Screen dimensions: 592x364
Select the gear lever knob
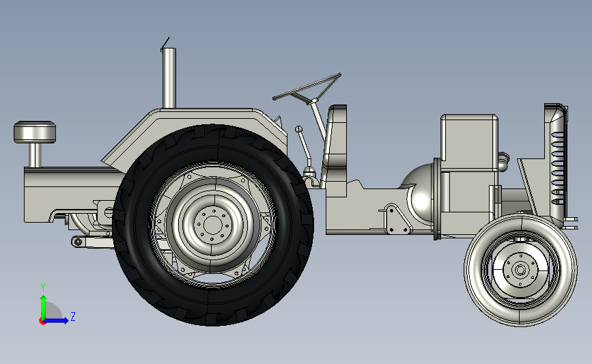tap(298, 130)
